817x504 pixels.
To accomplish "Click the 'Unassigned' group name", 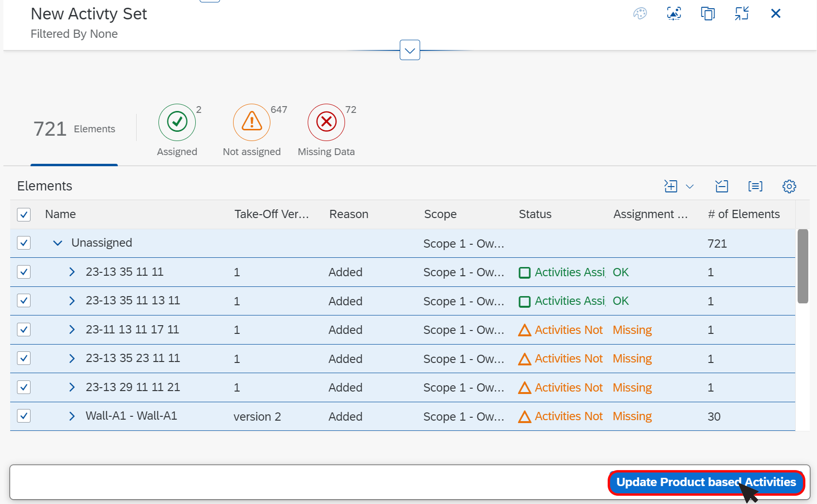I will (102, 243).
